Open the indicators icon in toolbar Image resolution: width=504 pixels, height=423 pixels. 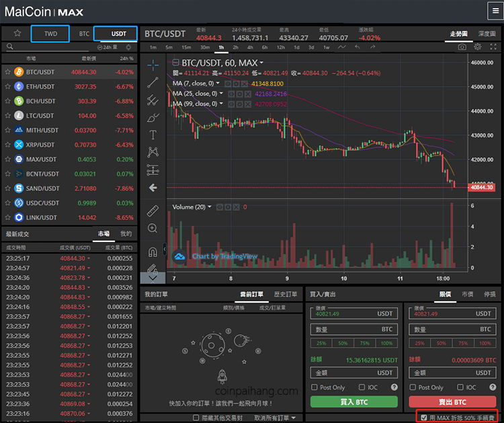point(342,47)
